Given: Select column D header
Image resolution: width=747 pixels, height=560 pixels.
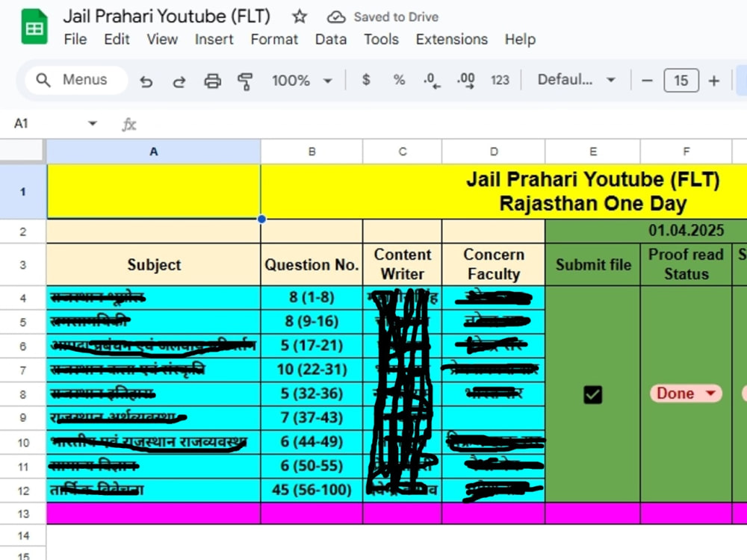Looking at the screenshot, I should click(x=494, y=152).
